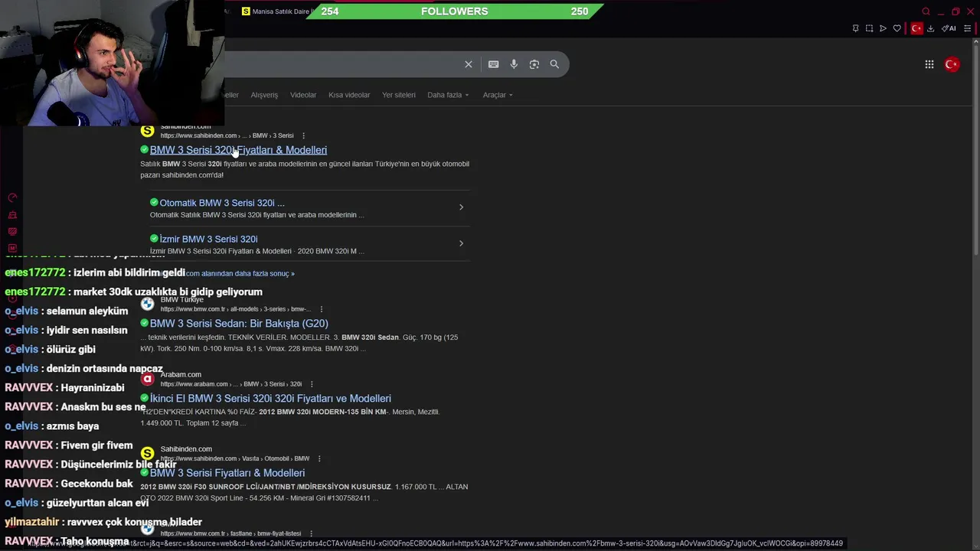980x551 pixels.
Task: Open the Turkish flag extension in toolbar
Action: 916,28
